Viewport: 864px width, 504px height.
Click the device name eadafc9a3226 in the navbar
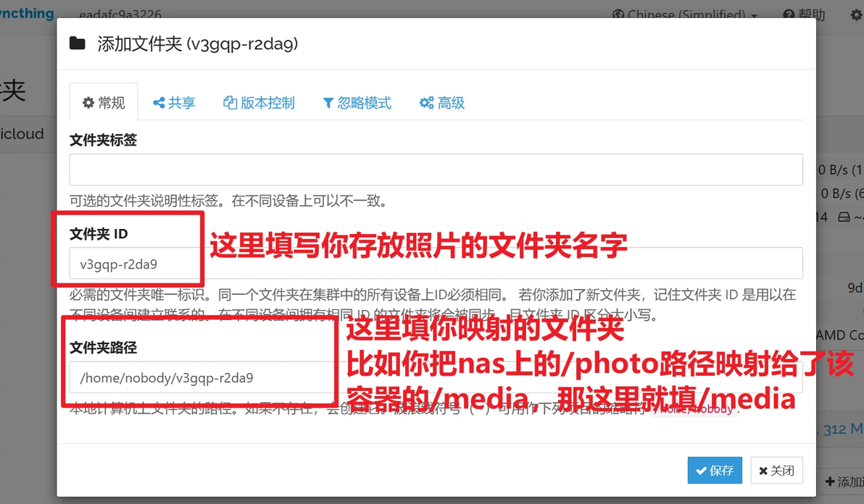pos(120,14)
